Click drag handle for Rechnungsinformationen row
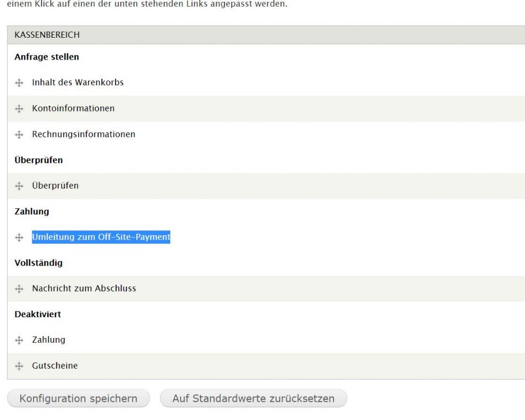The image size is (525, 420). tap(19, 135)
